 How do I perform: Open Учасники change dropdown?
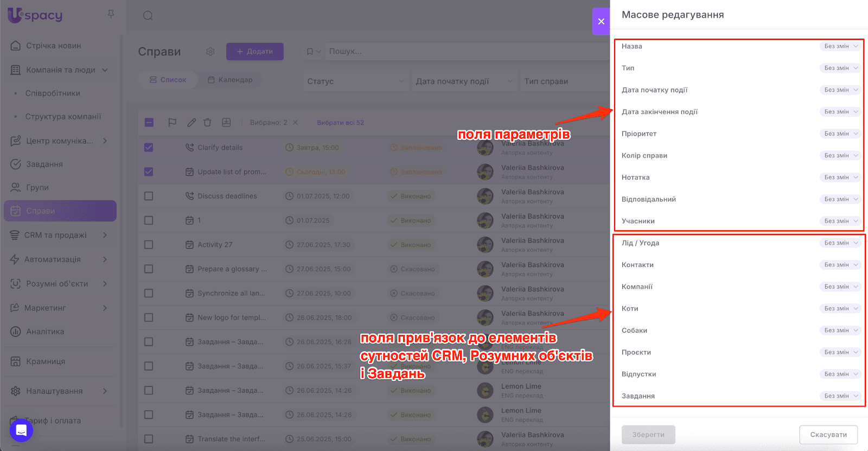[840, 221]
